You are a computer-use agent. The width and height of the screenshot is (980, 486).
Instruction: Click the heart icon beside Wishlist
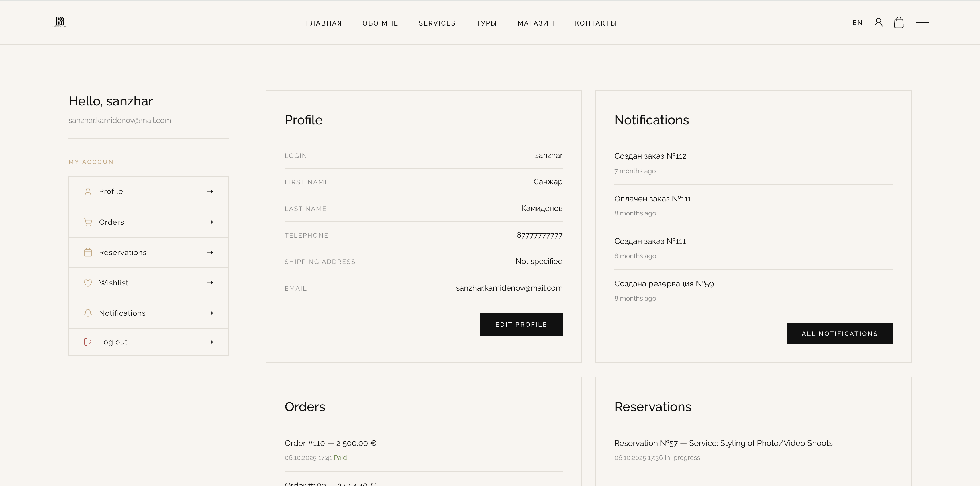pos(88,283)
